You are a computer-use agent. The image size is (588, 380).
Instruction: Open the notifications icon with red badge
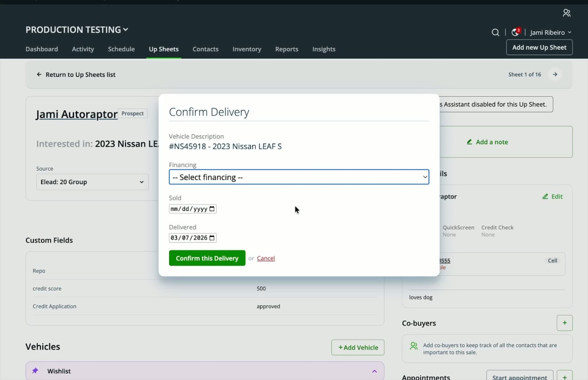click(515, 32)
